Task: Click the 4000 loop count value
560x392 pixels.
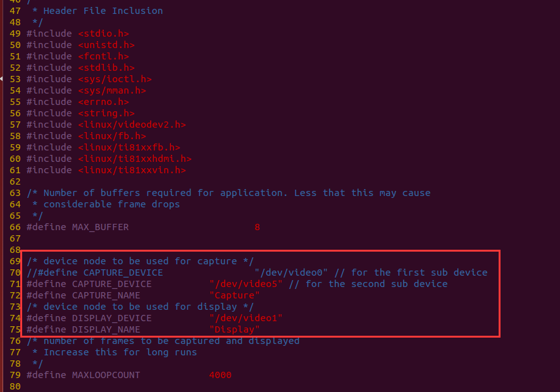Action: (220, 375)
